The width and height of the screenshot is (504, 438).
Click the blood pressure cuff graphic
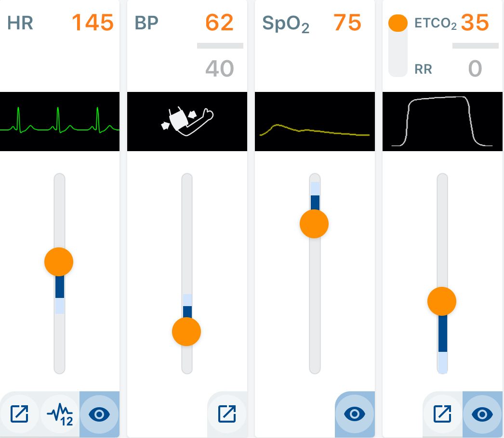[x=187, y=121]
